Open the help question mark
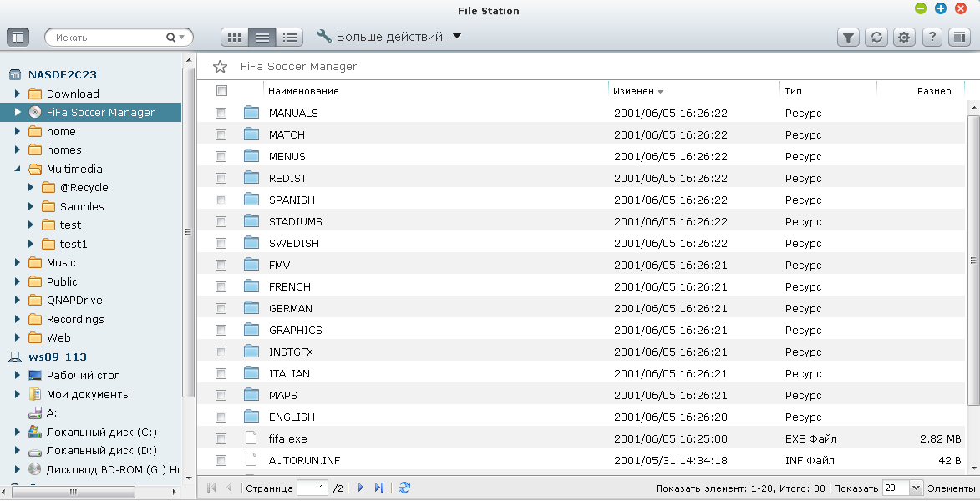Viewport: 980px width, 501px height. [x=932, y=38]
